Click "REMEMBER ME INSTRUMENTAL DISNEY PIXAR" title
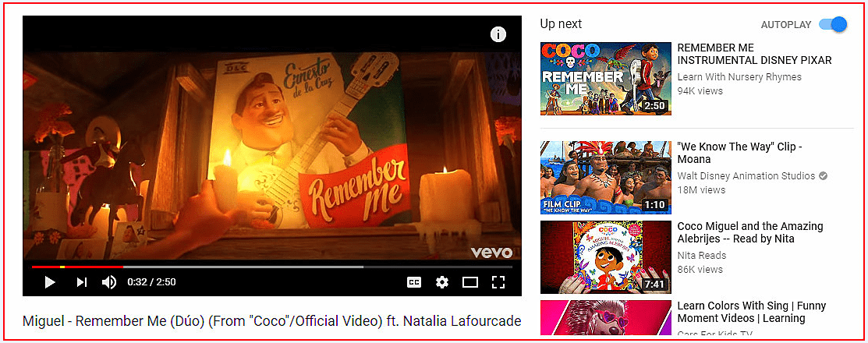The height and width of the screenshot is (343, 868). click(x=754, y=54)
